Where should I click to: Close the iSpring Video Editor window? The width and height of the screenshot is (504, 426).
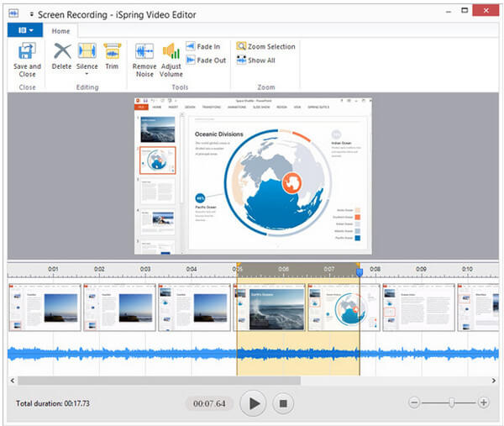[x=486, y=10]
